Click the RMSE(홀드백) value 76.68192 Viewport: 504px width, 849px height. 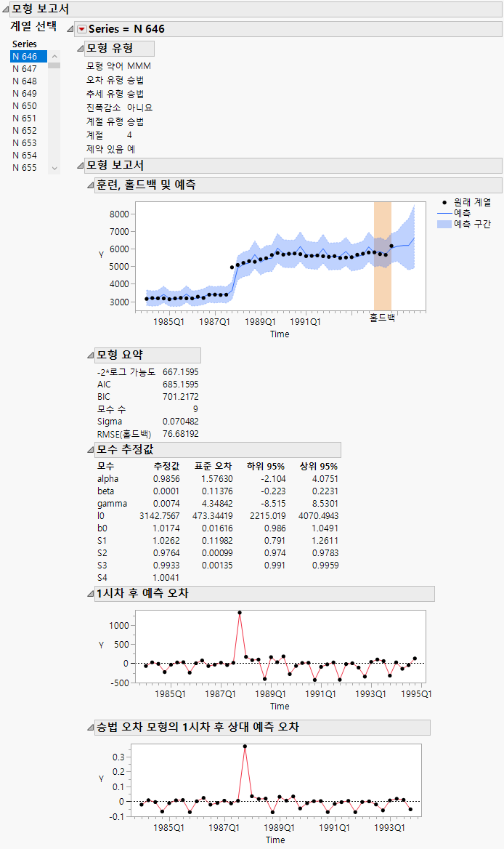pyautogui.click(x=181, y=434)
